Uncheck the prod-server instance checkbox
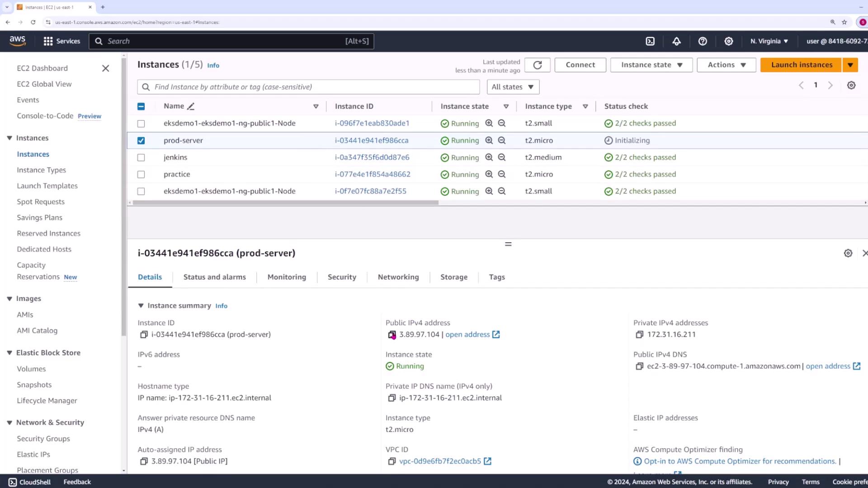Screen dimensions: 868x488 [x=141, y=141]
